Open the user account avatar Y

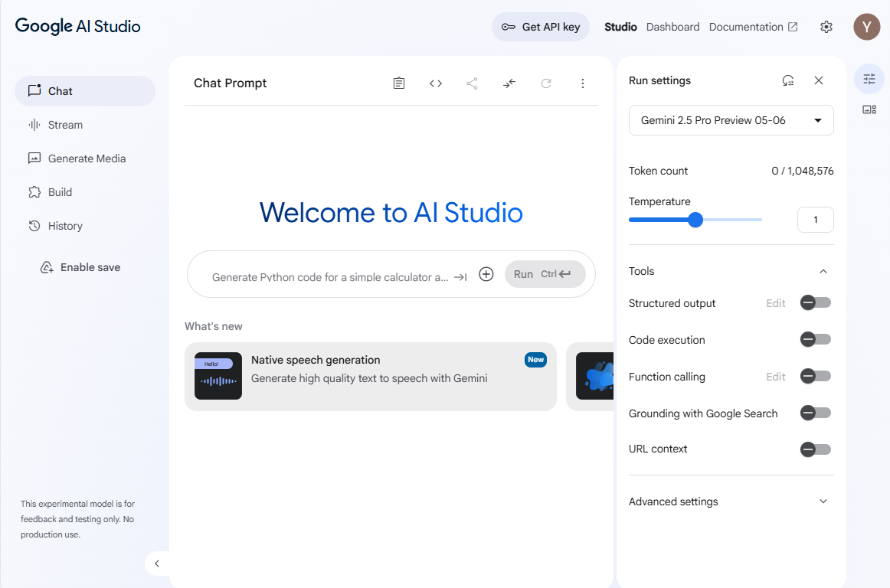coord(866,27)
